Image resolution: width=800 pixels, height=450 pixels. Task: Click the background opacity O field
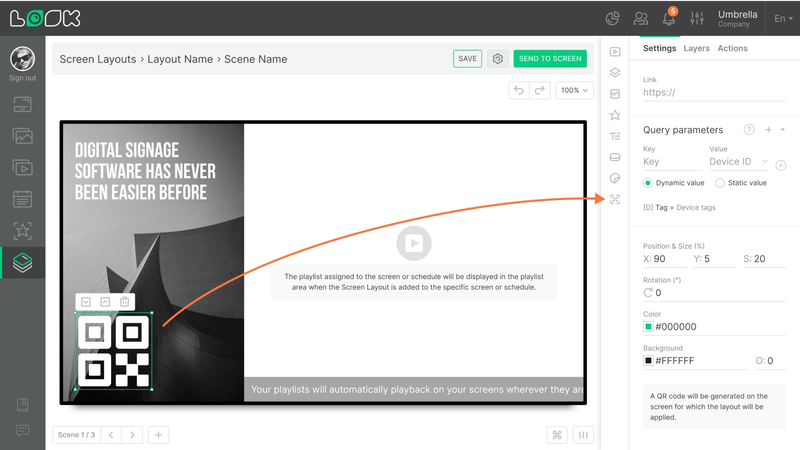(770, 361)
